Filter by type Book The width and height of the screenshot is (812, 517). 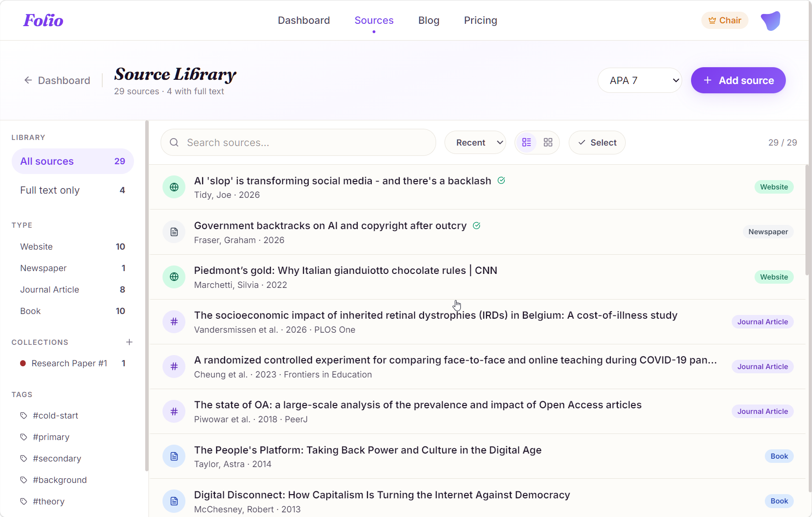(73, 311)
